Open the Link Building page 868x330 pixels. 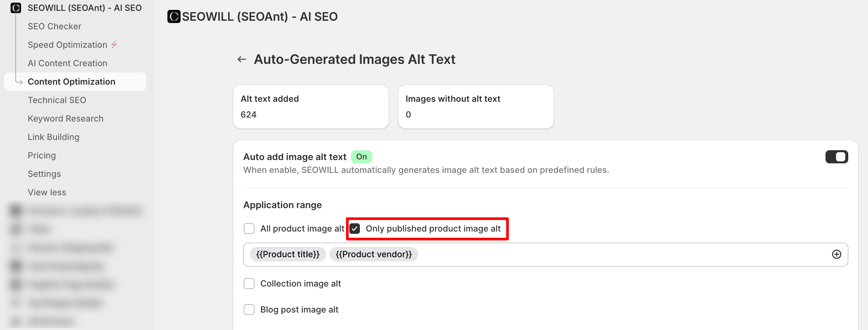(x=54, y=137)
